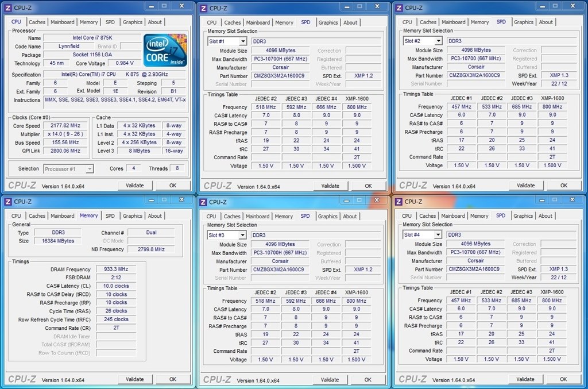The image size is (588, 389).
Task: Click Validate in the Slot #4 window
Action: click(x=525, y=379)
